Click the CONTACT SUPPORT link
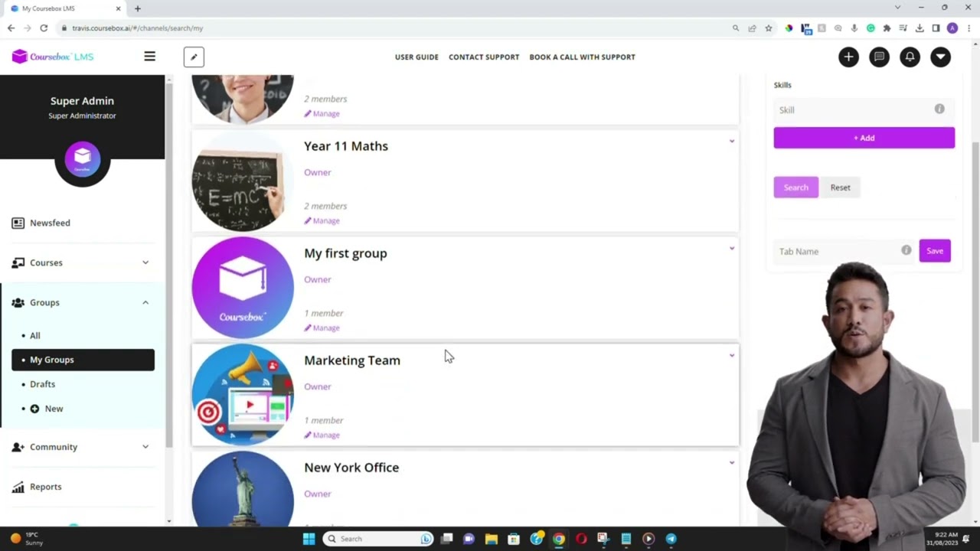The image size is (980, 551). tap(484, 57)
